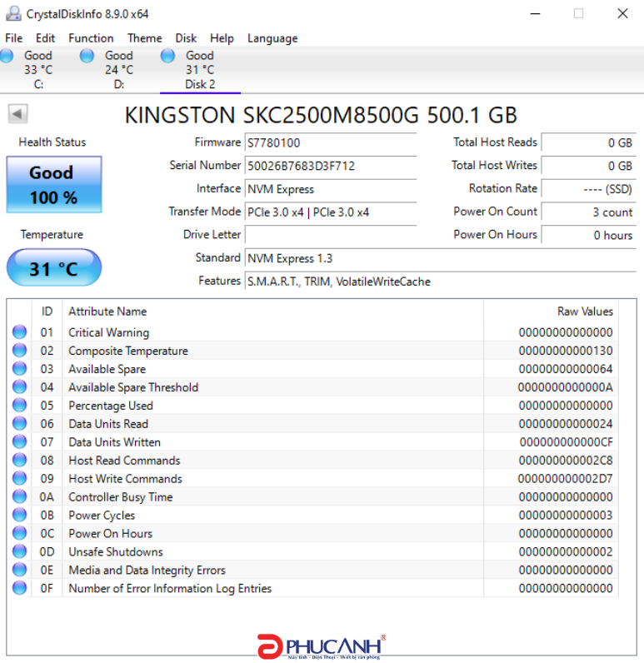Viewport: 644px width, 663px height.
Task: Click the status orb for Number of Error Information Log Entries
Action: coord(19,588)
